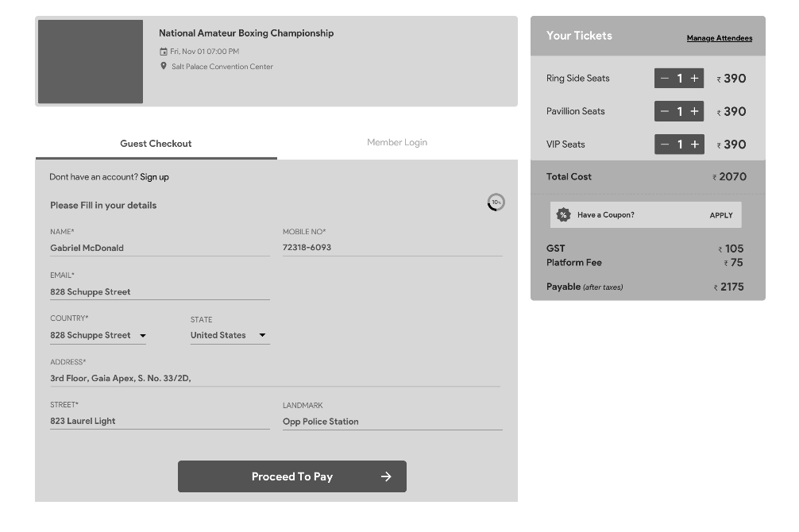Viewport: 799px width, 532px height.
Task: Click plus icon for Pavillion Seats
Action: coord(694,111)
